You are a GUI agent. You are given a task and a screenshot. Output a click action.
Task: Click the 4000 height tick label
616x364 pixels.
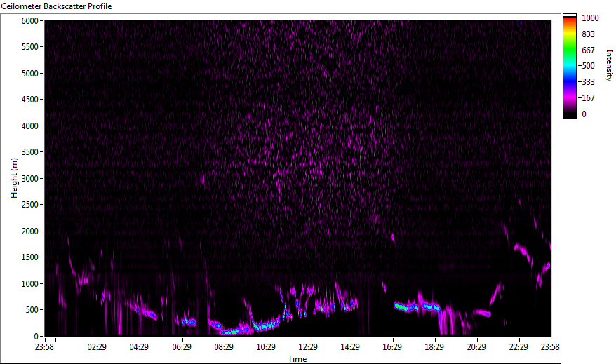click(x=30, y=126)
